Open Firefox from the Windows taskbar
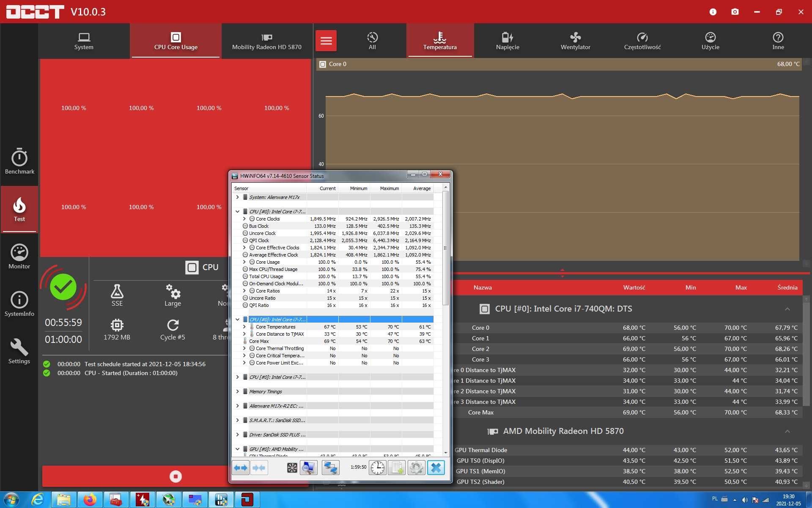Screen dimensions: 812x508 pos(89,500)
